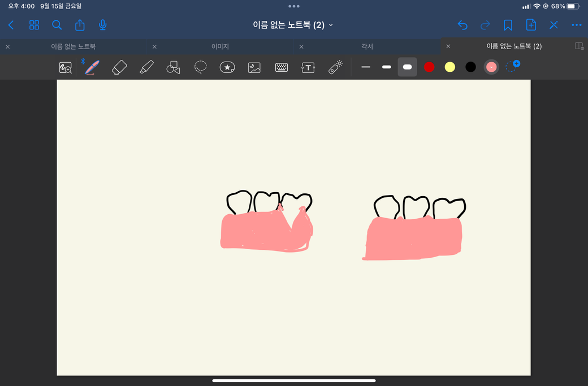The width and height of the screenshot is (588, 386).
Task: Select the medium pen stroke width
Action: [387, 67]
